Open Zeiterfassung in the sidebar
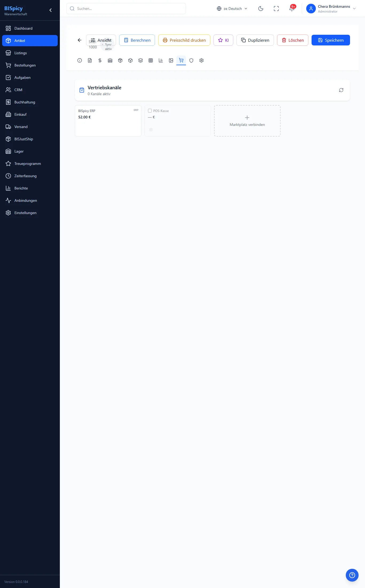 tap(30, 176)
